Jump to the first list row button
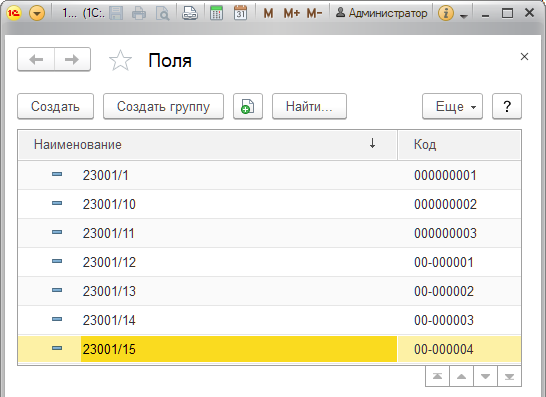546x397 pixels. pos(437,376)
